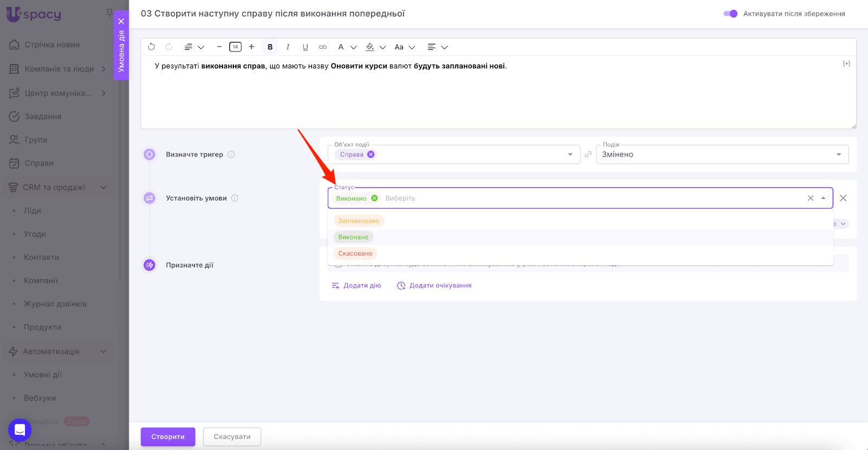This screenshot has height=450, width=868.
Task: Increase font size with plus icon
Action: click(251, 47)
